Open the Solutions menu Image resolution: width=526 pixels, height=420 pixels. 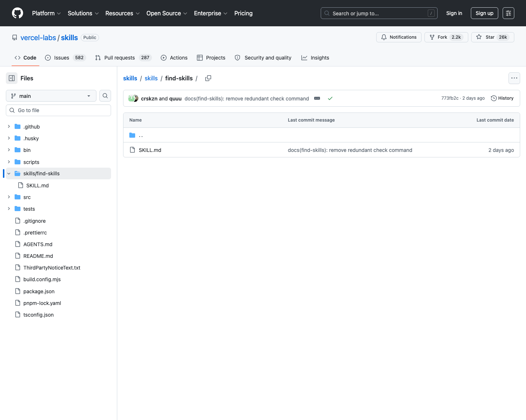click(x=83, y=13)
